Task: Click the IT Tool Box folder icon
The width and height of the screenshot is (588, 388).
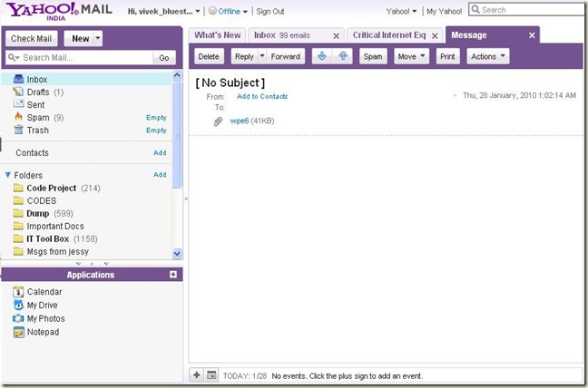Action: [18, 238]
